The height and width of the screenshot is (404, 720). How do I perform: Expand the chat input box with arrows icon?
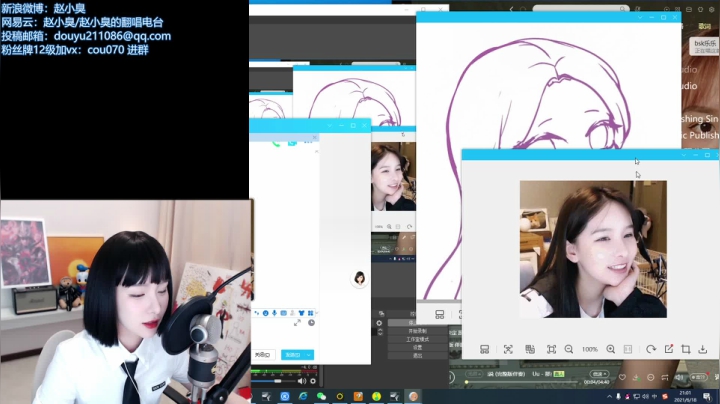tap(297, 323)
